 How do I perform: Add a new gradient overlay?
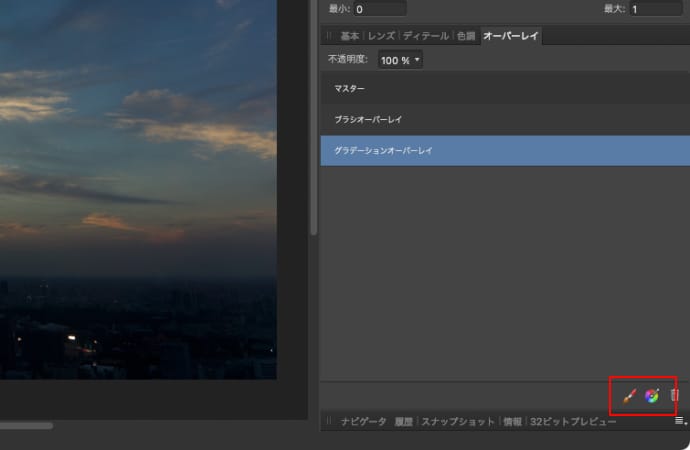click(x=652, y=396)
